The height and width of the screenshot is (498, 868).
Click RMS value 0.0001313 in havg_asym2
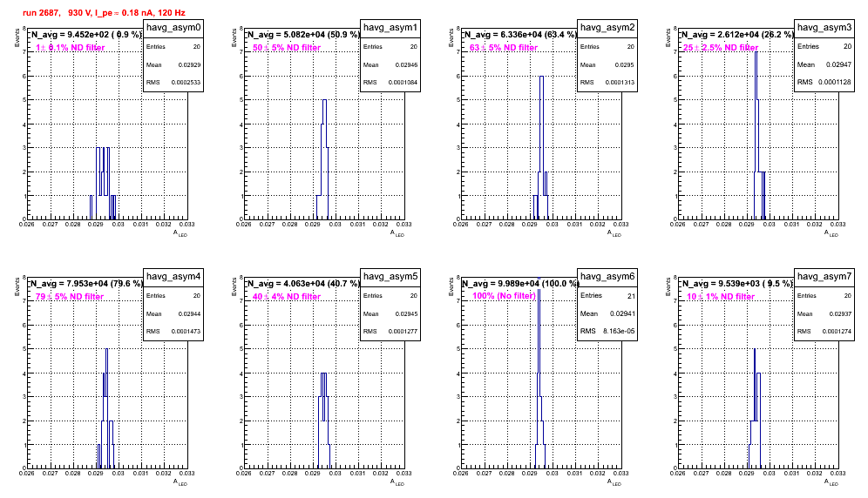click(620, 83)
